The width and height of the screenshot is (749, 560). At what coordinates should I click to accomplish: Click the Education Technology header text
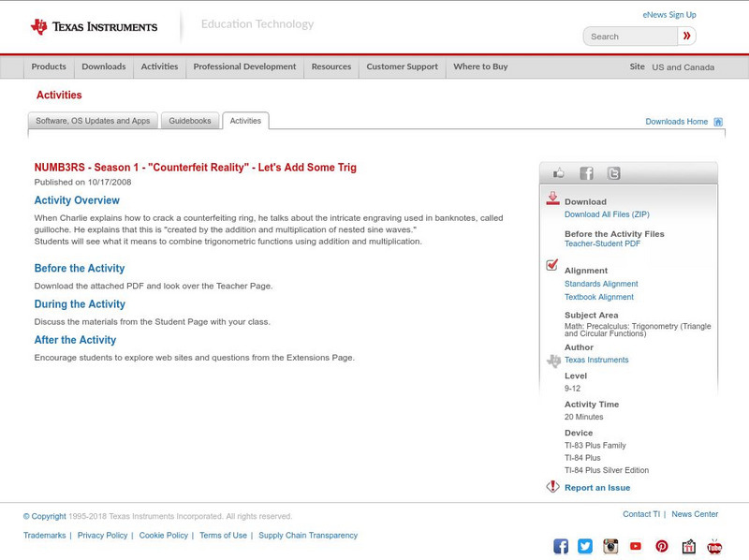tap(257, 24)
